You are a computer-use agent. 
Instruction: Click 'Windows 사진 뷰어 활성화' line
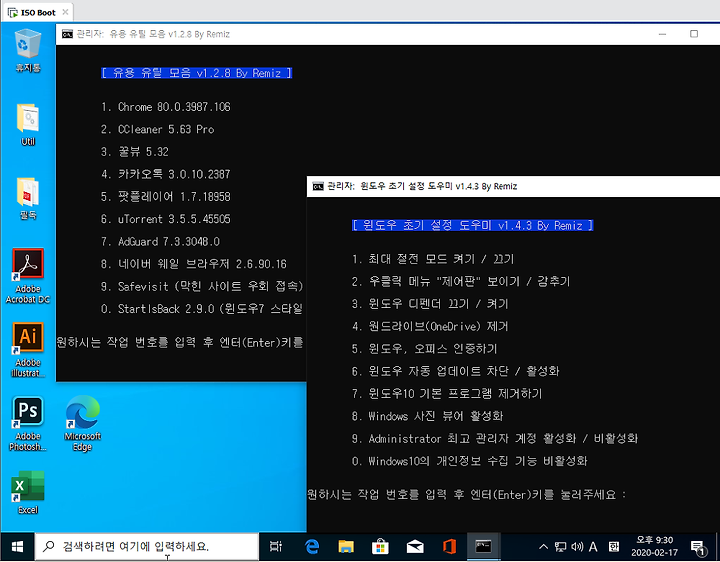(x=428, y=416)
